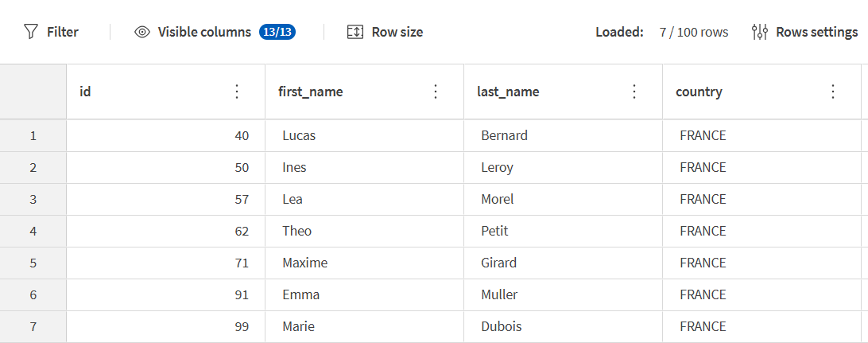Open the id column options menu
This screenshot has height=343, width=868.
tap(236, 92)
